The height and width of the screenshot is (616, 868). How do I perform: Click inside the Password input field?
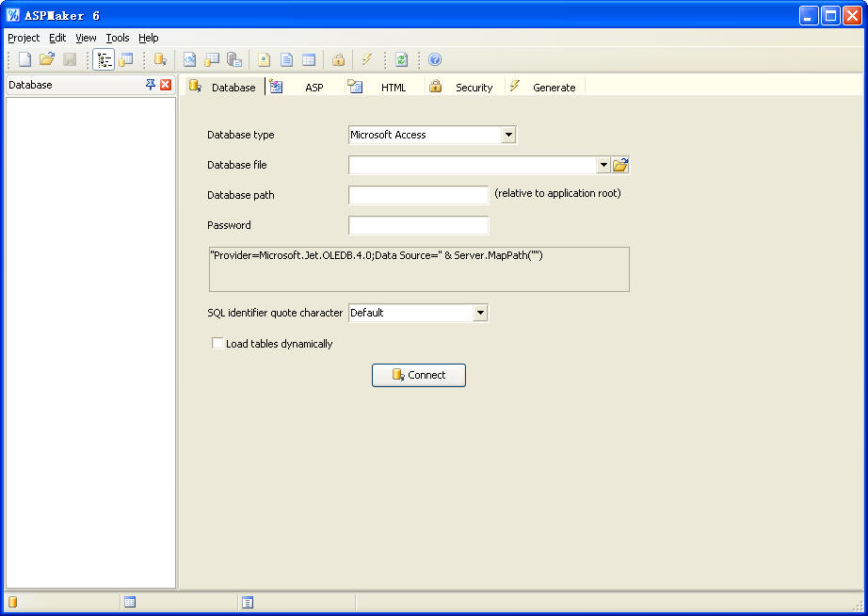[x=418, y=225]
